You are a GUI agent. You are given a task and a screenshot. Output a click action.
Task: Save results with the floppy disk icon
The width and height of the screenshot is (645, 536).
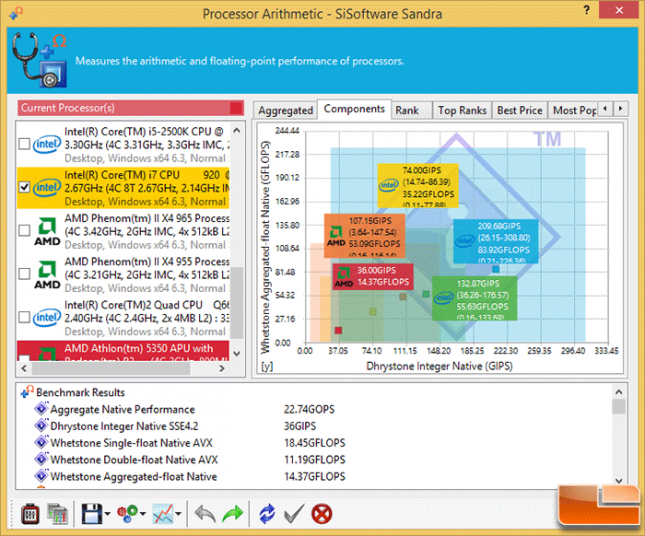(91, 514)
